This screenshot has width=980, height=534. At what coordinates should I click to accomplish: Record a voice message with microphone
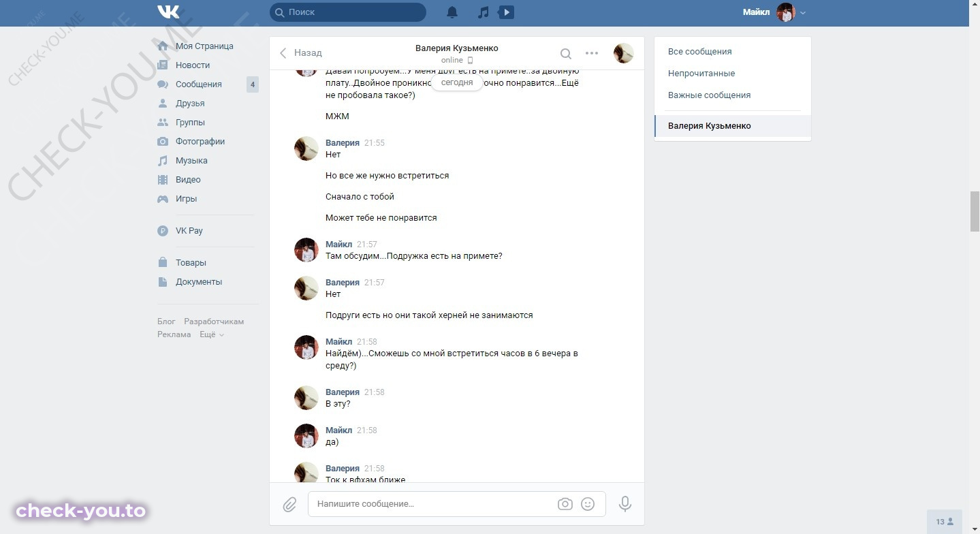625,504
